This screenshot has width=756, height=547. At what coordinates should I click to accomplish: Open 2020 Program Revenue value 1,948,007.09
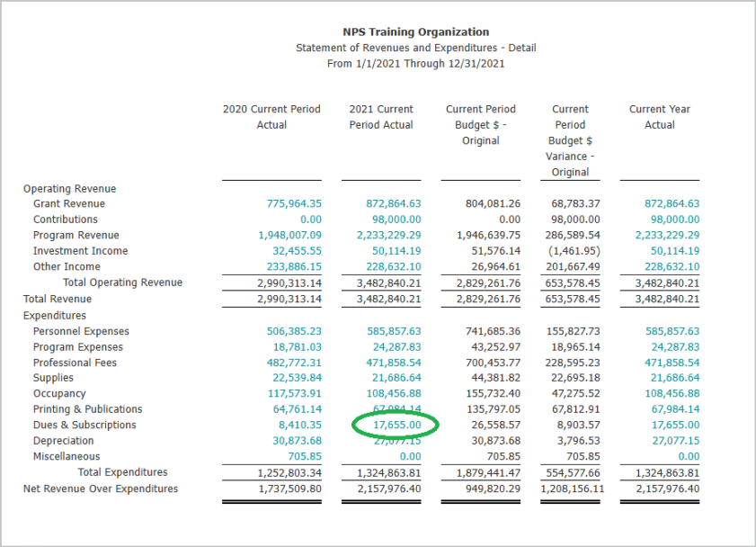point(289,236)
